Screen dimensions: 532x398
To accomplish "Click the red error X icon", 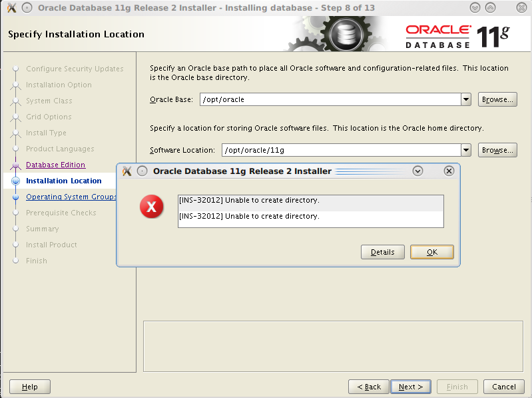I will [x=151, y=207].
